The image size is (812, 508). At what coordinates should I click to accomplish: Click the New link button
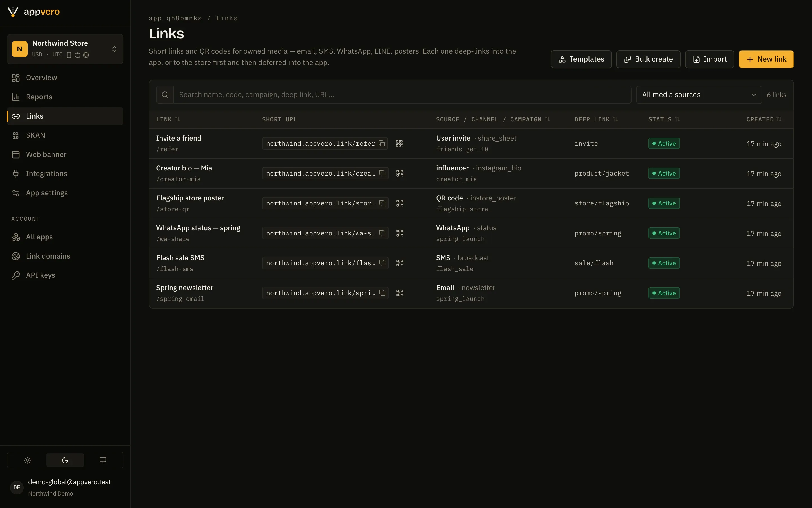coord(766,59)
